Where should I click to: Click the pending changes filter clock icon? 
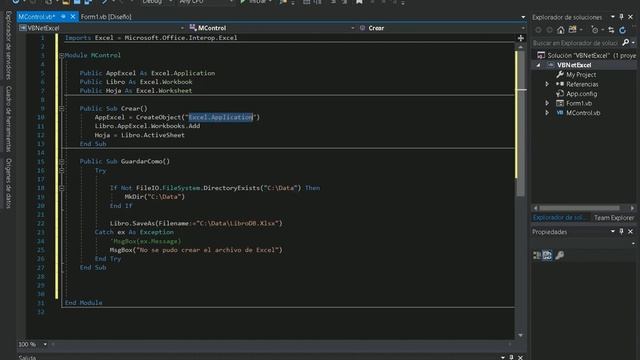pos(595,30)
